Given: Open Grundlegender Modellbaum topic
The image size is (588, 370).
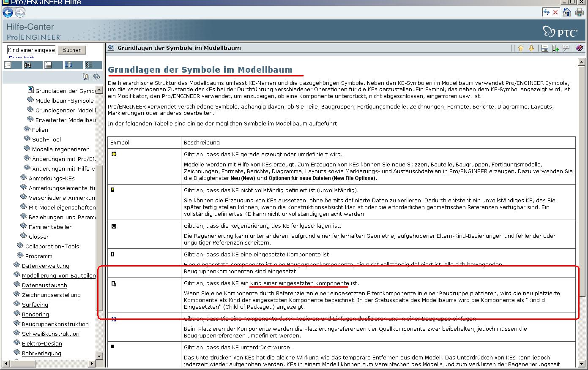Looking at the screenshot, I should coord(66,110).
